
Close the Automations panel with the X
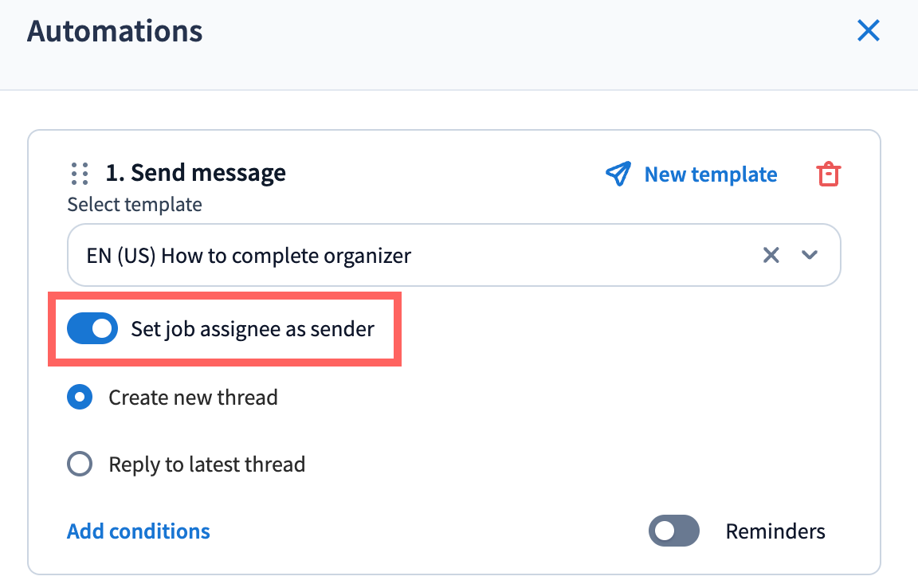[x=868, y=31]
